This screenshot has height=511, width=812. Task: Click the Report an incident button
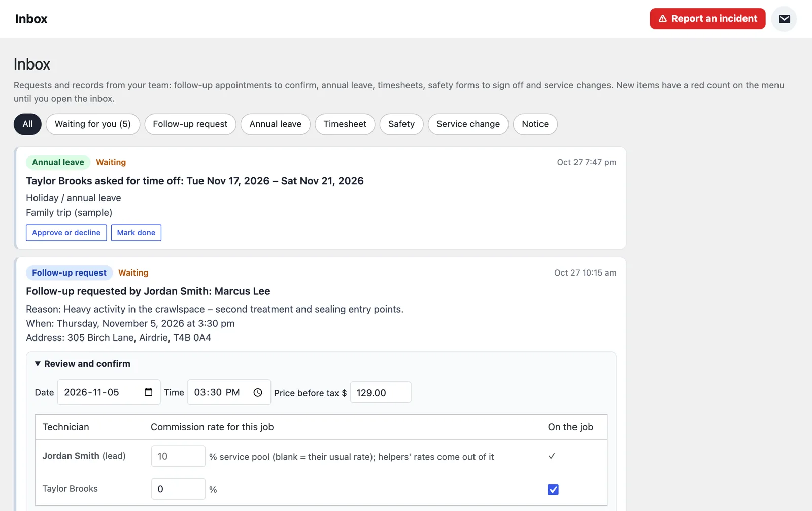click(x=707, y=19)
